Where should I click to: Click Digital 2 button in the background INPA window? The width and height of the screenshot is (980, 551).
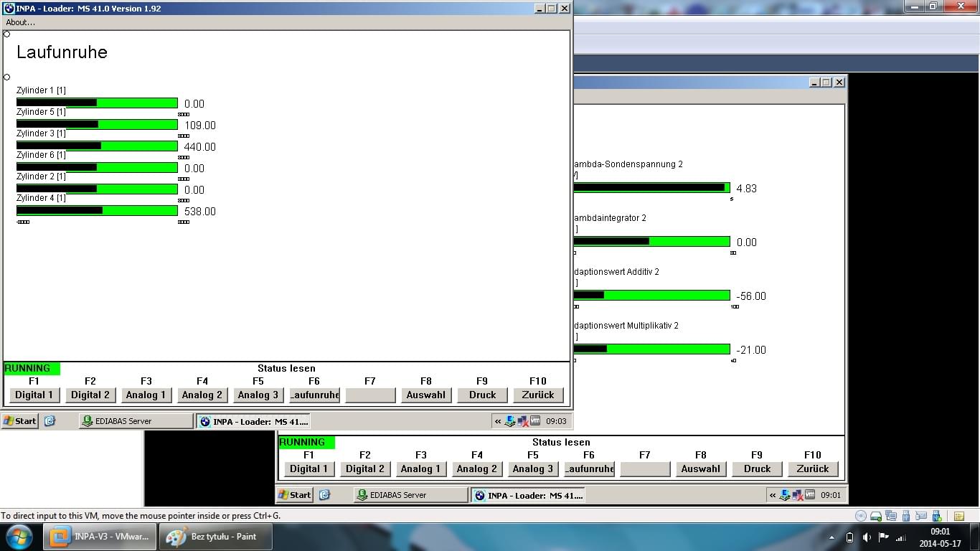pyautogui.click(x=365, y=468)
